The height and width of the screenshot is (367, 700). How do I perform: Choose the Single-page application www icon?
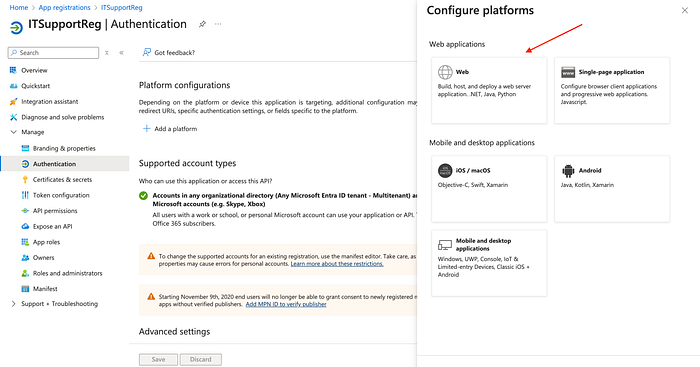[568, 72]
